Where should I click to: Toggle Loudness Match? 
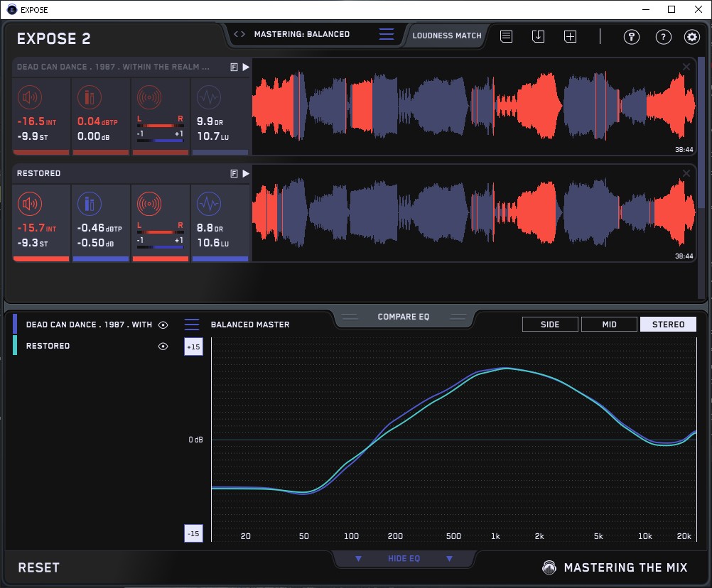(x=447, y=36)
